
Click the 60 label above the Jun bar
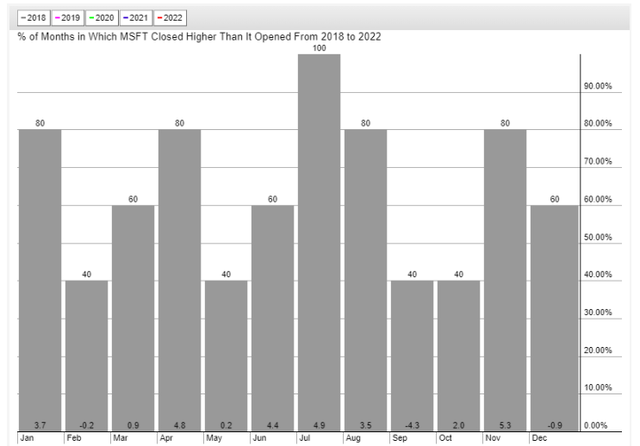pyautogui.click(x=273, y=199)
